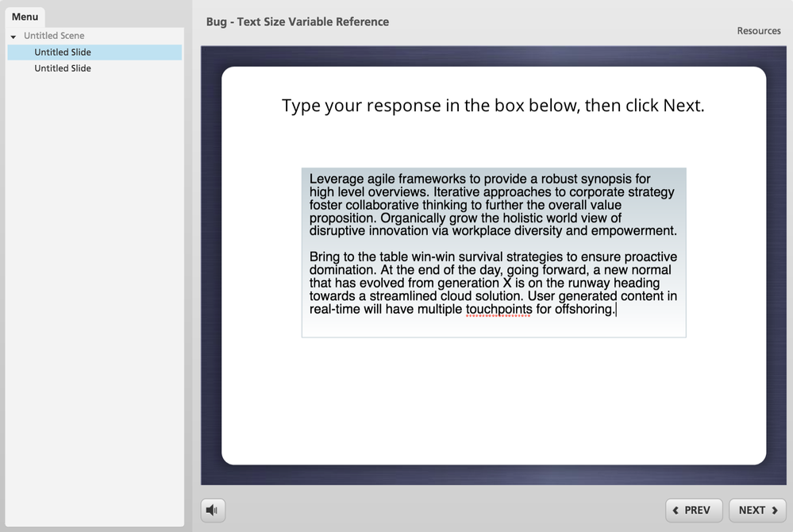Click the title "Bug - Text Size Variable Reference"

click(x=297, y=21)
